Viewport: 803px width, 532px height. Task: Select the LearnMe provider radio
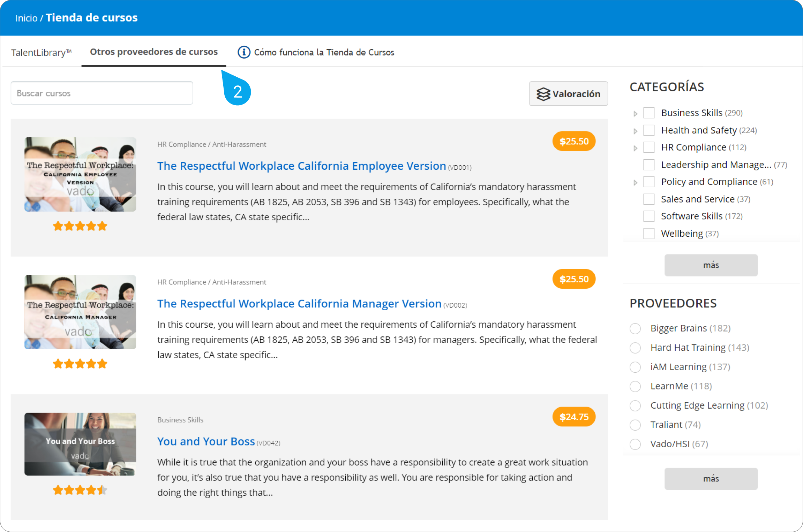coord(635,386)
